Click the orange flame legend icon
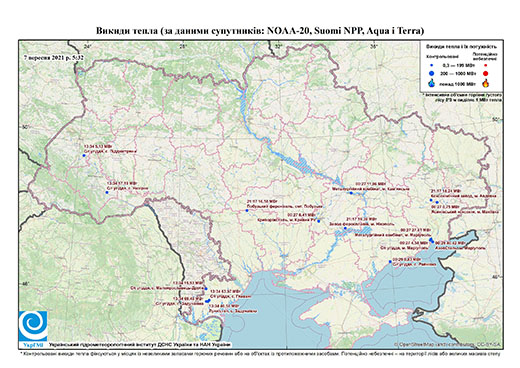The image size is (520, 368). [485, 83]
